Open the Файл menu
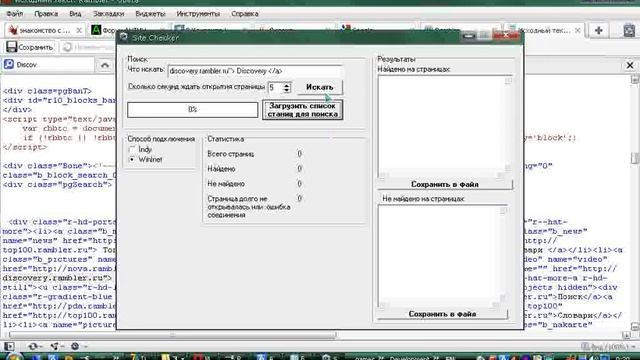This screenshot has width=640, height=360. pyautogui.click(x=14, y=13)
